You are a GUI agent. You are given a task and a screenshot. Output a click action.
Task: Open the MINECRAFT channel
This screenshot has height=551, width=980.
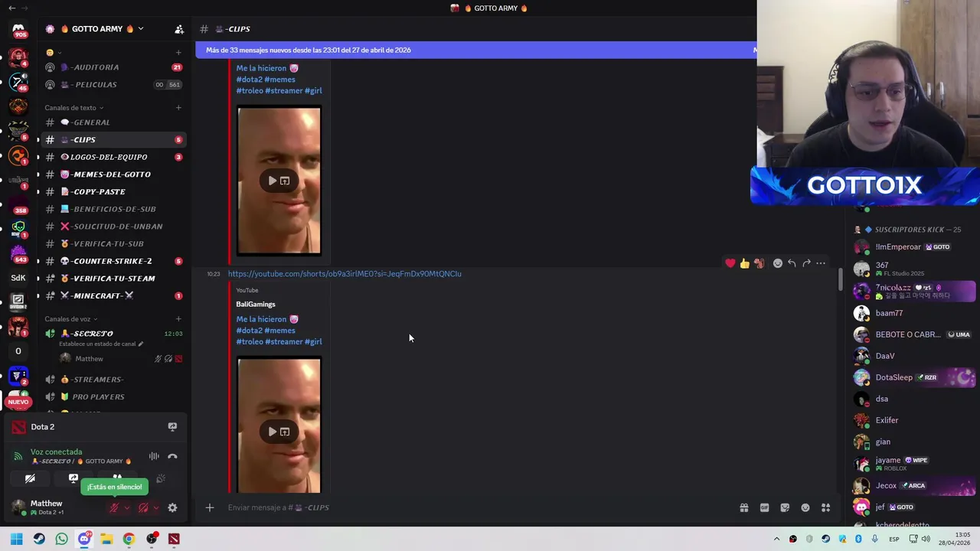click(x=112, y=295)
